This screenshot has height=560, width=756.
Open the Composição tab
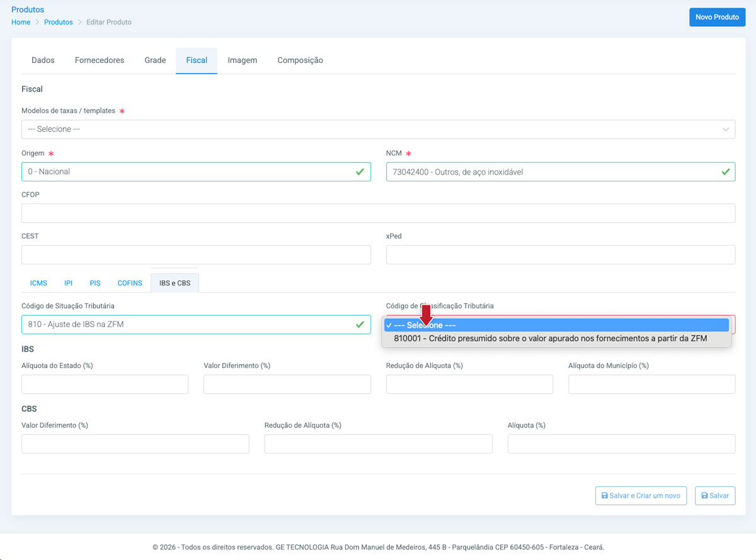point(300,60)
